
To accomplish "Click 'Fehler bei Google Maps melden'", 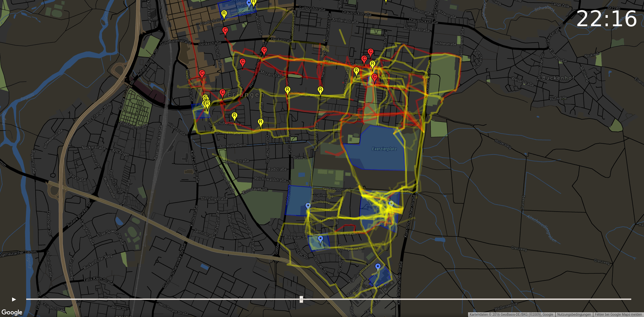I will 618,315.
